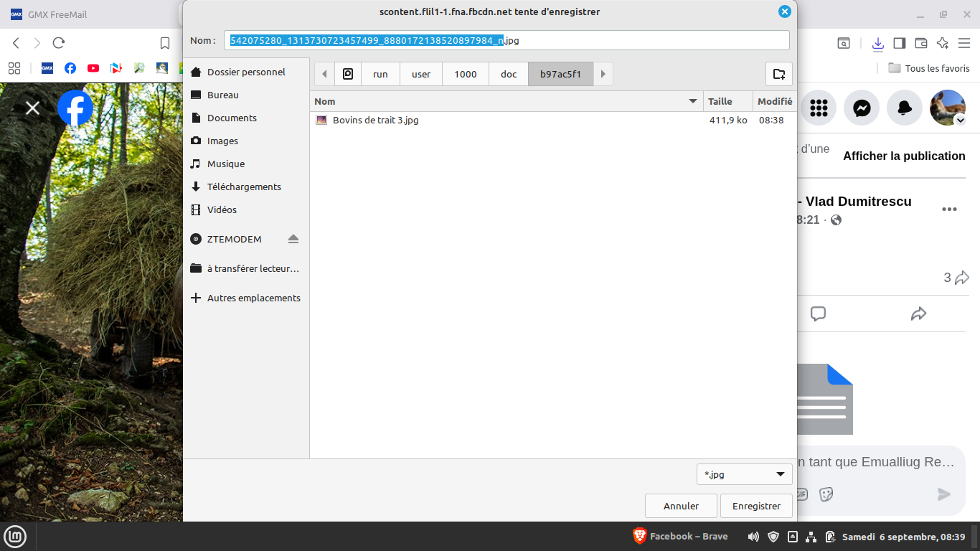
Task: Go to the doc path segment
Action: [x=509, y=74]
